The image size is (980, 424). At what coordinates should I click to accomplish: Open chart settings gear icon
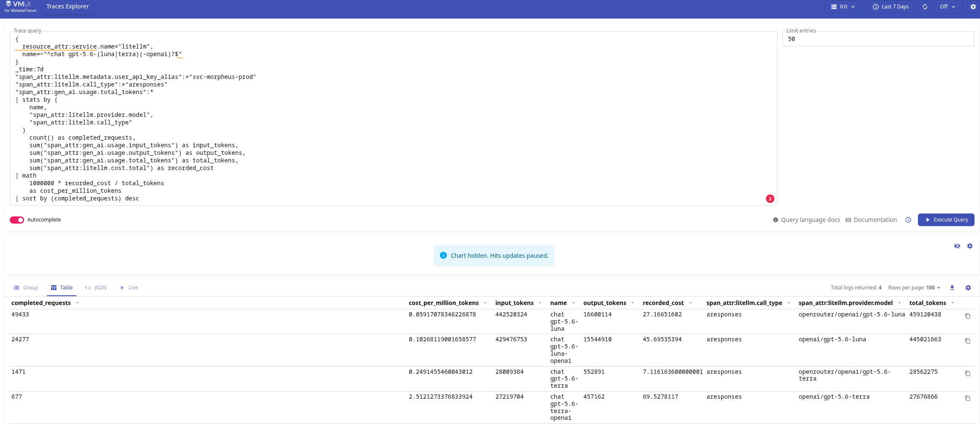click(970, 246)
